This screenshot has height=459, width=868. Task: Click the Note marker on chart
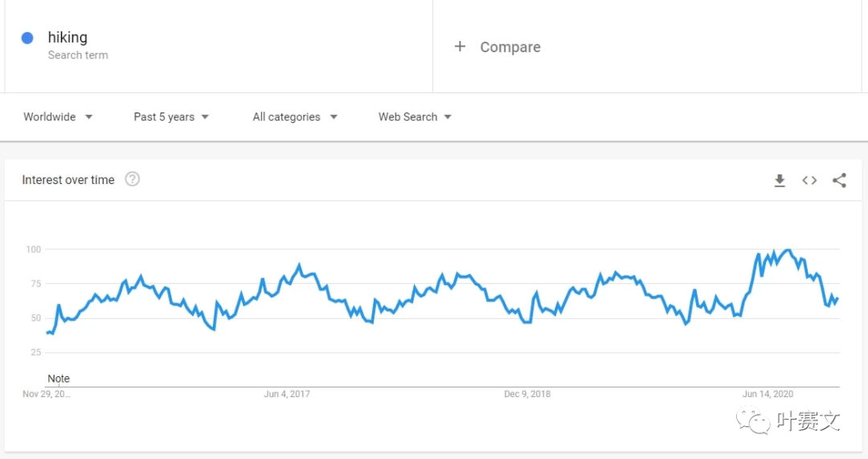point(59,379)
